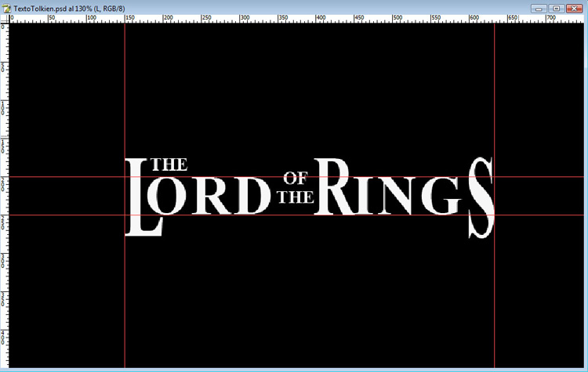Maximize the TextoTolkien.psd document window
588x372 pixels.
[557, 9]
